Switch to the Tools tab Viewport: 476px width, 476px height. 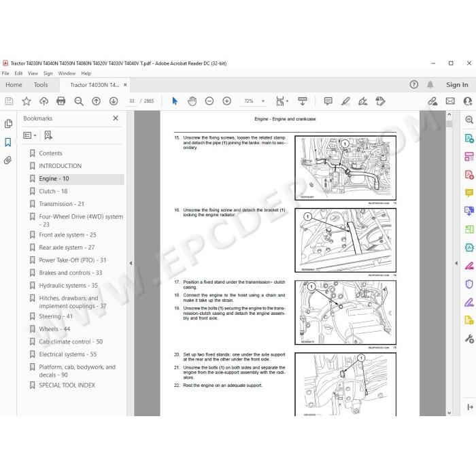(41, 85)
